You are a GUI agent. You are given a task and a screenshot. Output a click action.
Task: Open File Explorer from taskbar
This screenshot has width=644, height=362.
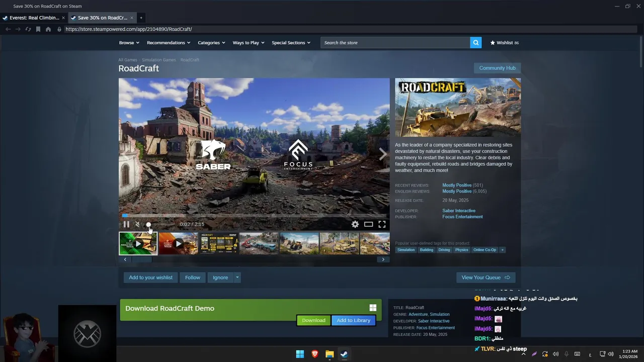coord(330,354)
